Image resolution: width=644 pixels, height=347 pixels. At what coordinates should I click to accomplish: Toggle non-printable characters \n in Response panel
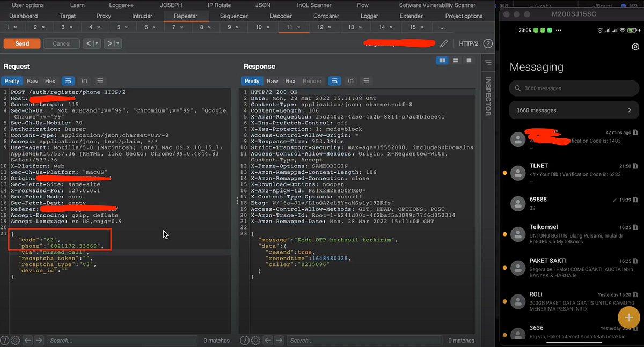(350, 81)
